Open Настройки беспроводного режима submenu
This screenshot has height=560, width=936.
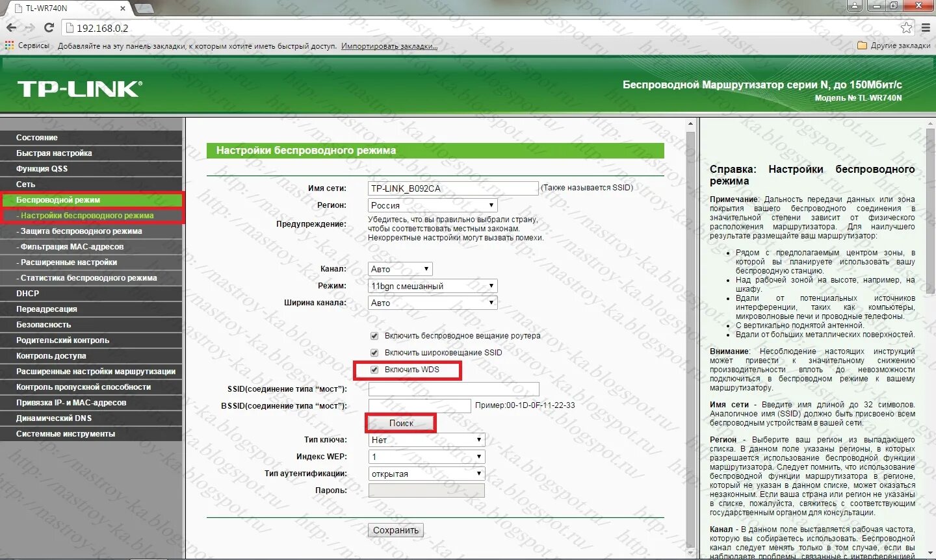pyautogui.click(x=91, y=216)
